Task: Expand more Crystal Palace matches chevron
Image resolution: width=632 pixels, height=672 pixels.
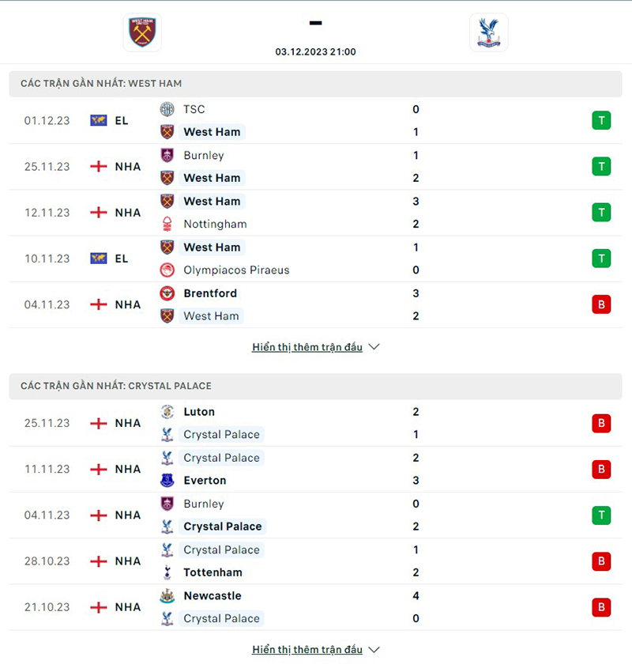Action: pos(374,650)
